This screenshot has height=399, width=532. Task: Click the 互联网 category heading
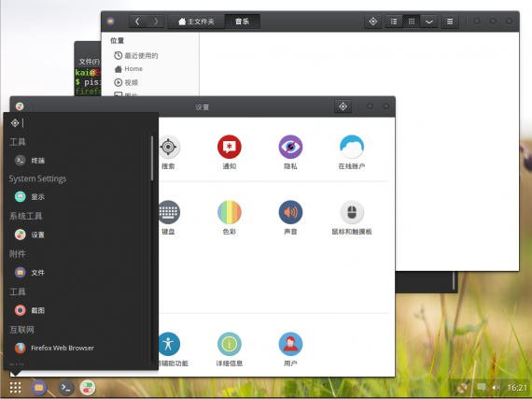pos(21,330)
